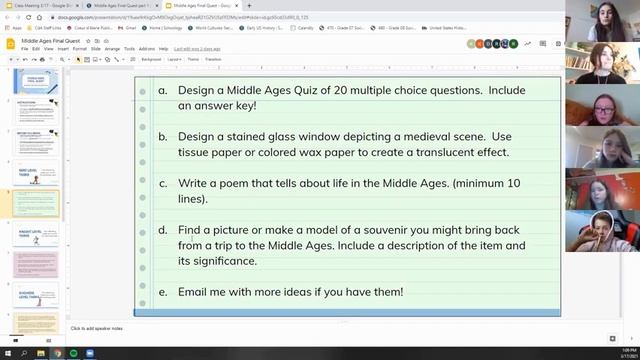Viewport: 640px width, 360px height.
Task: Click the Theme button
Action: pos(193,60)
